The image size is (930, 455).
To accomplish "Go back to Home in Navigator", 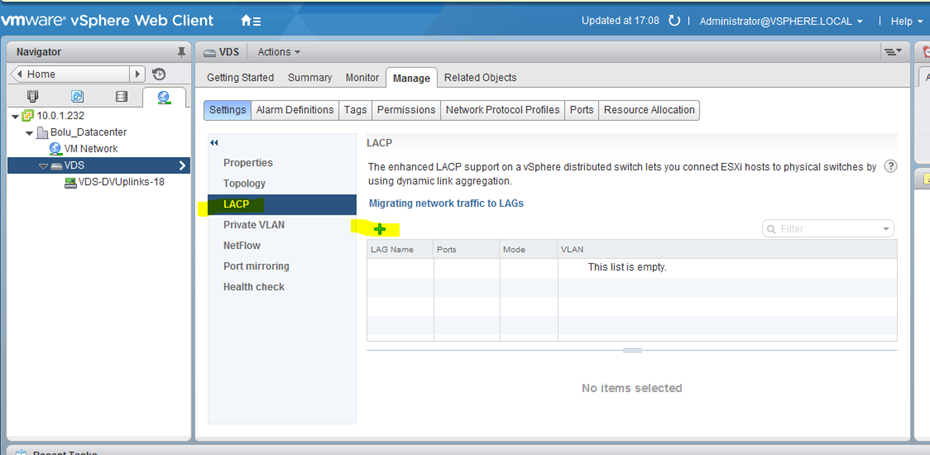I will pos(70,74).
